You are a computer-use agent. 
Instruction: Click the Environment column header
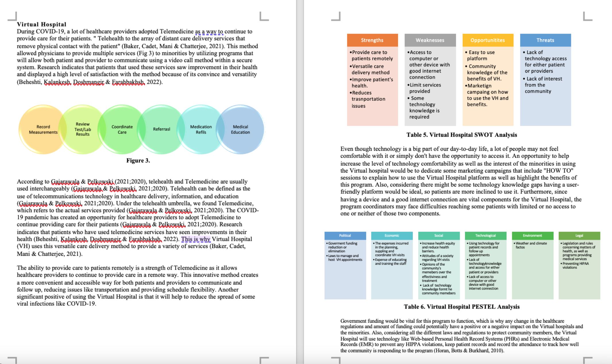tap(532, 235)
